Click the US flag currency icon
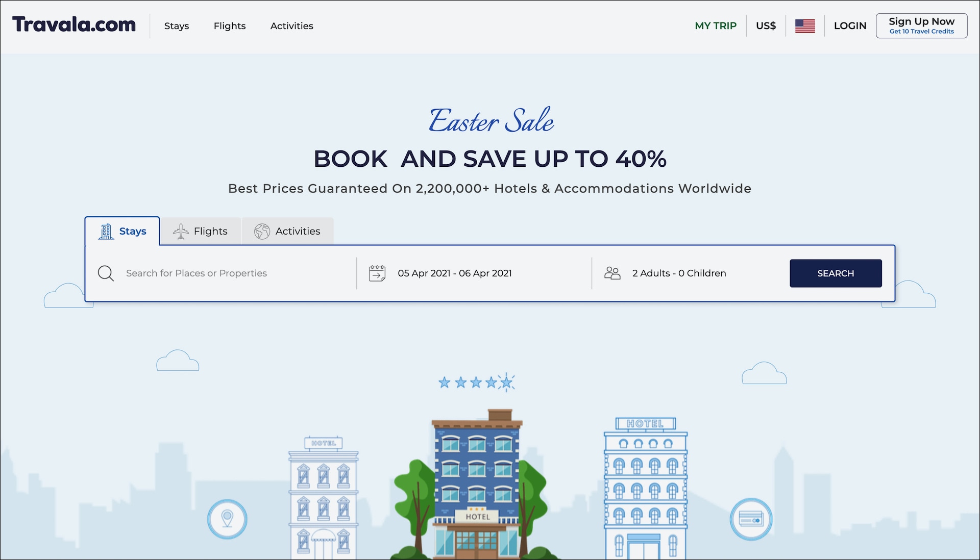 click(x=805, y=26)
